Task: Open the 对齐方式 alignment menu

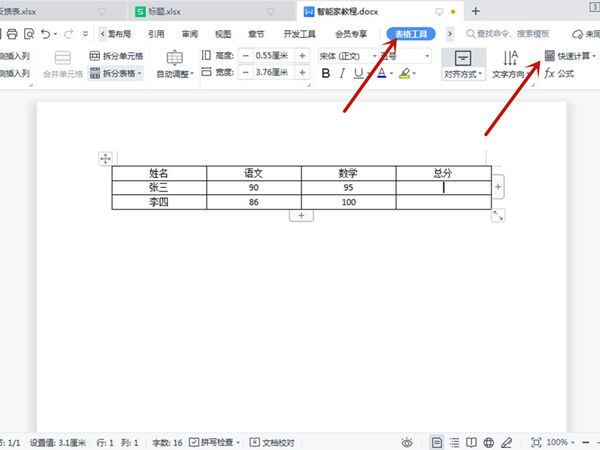Action: tap(463, 64)
